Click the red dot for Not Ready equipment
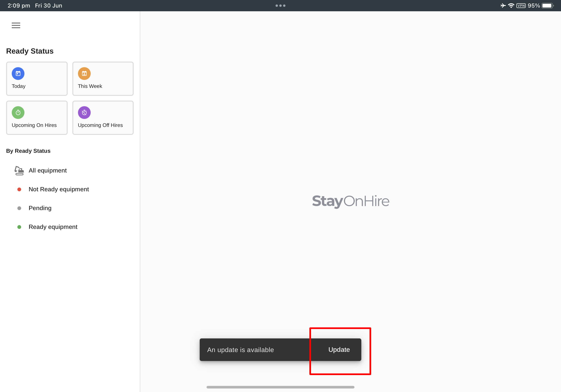Viewport: 561px width, 392px height. click(19, 189)
